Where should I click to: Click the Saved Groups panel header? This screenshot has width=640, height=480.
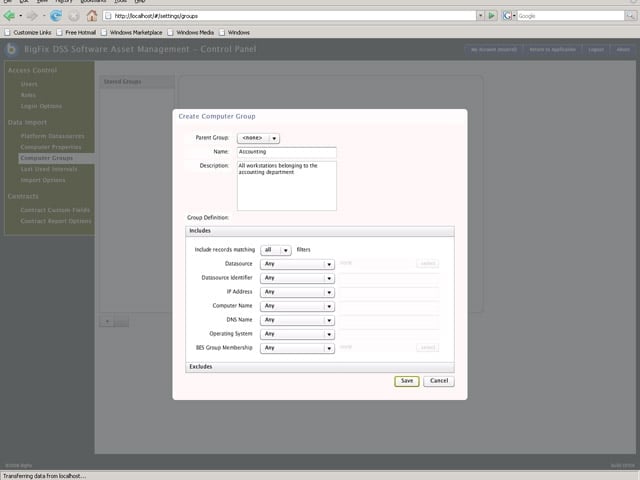click(x=137, y=82)
